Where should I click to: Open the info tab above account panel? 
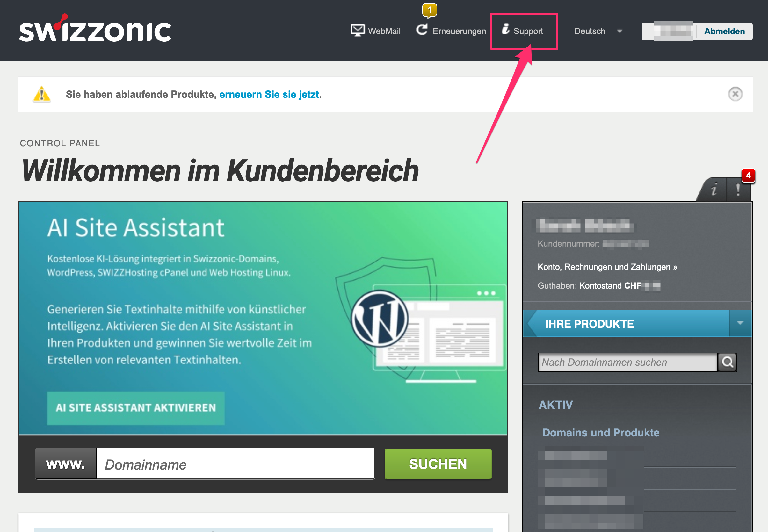tap(714, 190)
